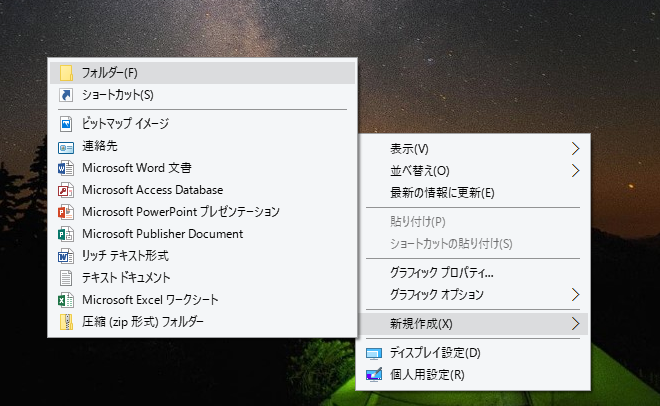Create a new フォルダー(F)
This screenshot has width=660, height=406.
coord(202,73)
